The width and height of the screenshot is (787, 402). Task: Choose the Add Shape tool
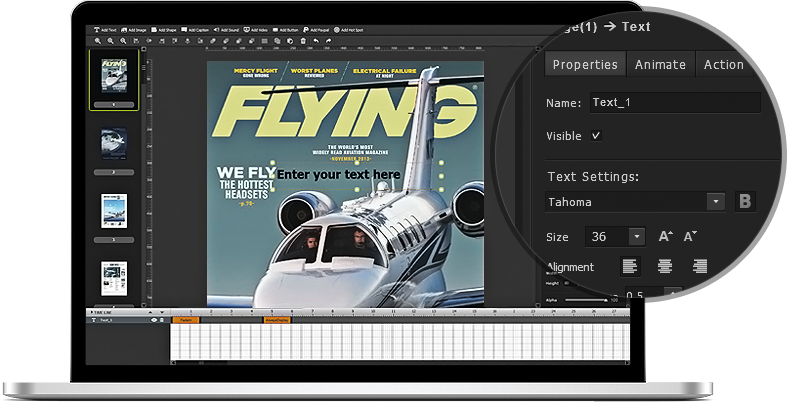(x=164, y=30)
